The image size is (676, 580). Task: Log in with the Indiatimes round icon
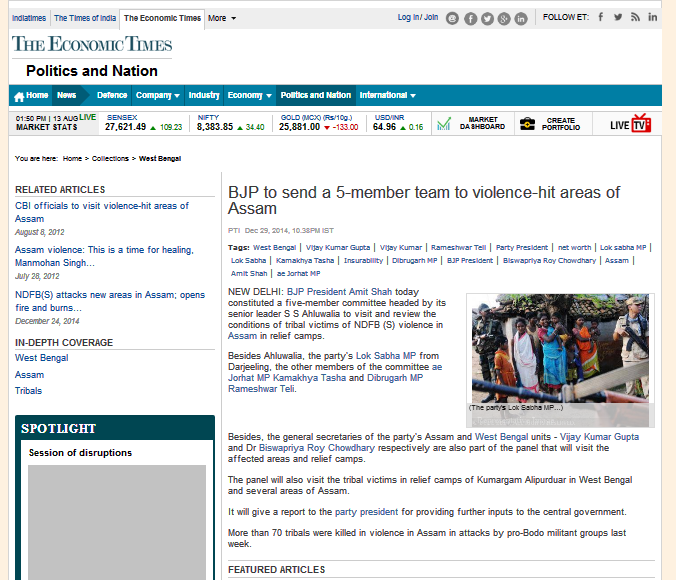coord(452,19)
